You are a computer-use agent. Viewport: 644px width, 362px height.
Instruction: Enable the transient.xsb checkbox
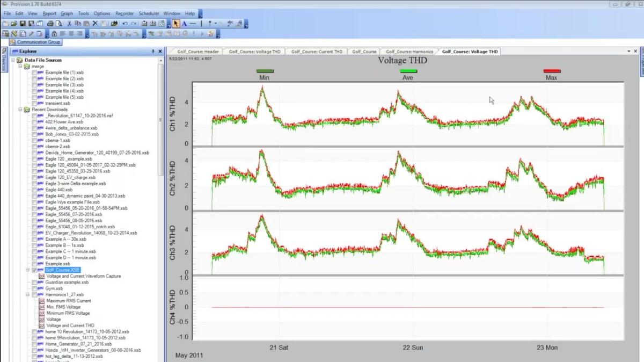click(35, 103)
